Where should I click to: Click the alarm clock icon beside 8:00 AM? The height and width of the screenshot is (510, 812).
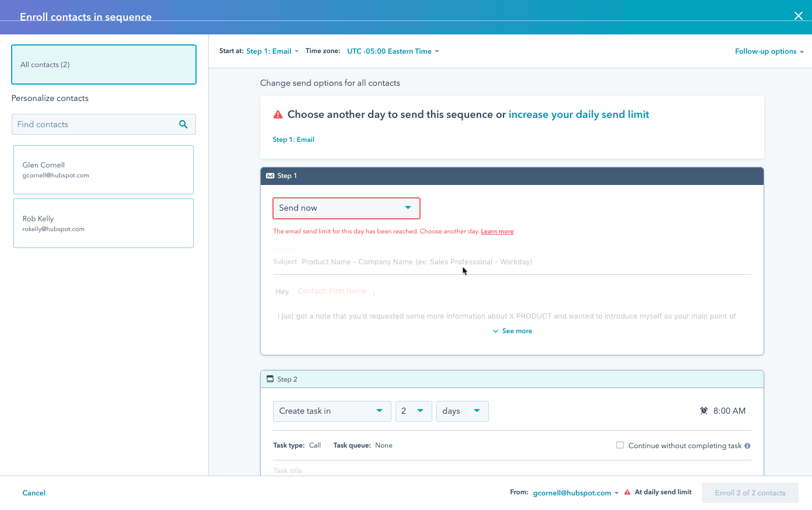pyautogui.click(x=703, y=411)
